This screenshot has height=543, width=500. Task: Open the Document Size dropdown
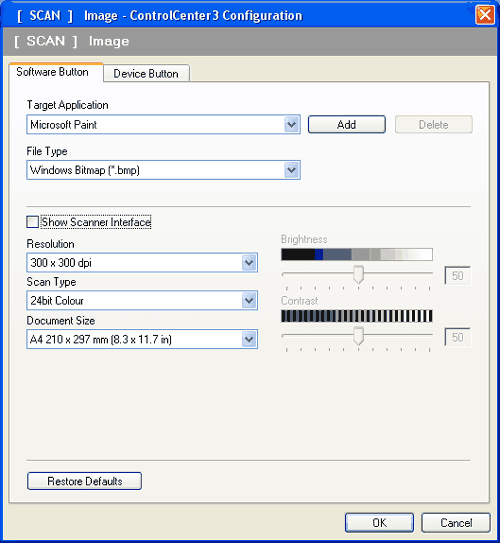coord(142,339)
